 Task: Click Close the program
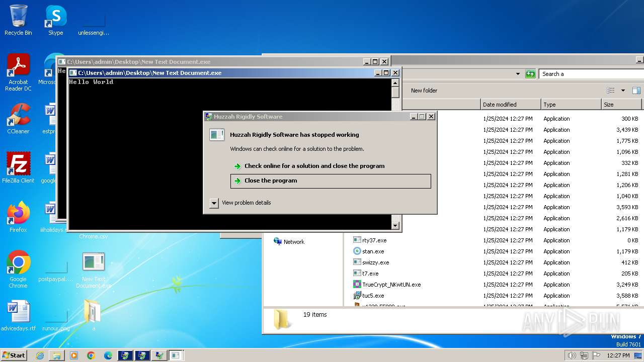coord(331,181)
